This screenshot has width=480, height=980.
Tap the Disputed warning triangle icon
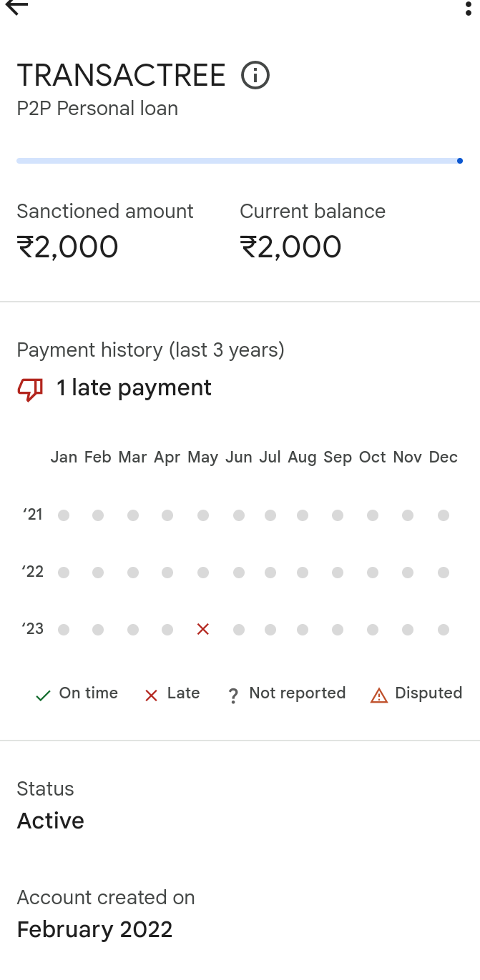(378, 695)
